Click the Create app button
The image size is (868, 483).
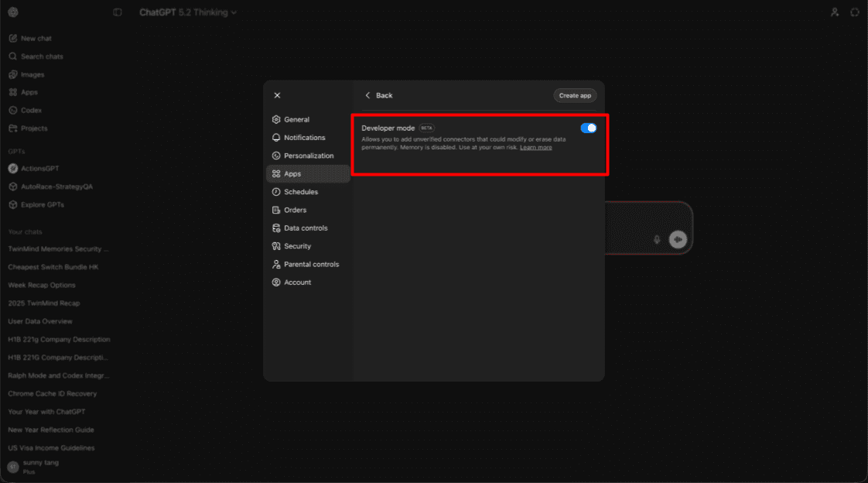click(x=575, y=95)
